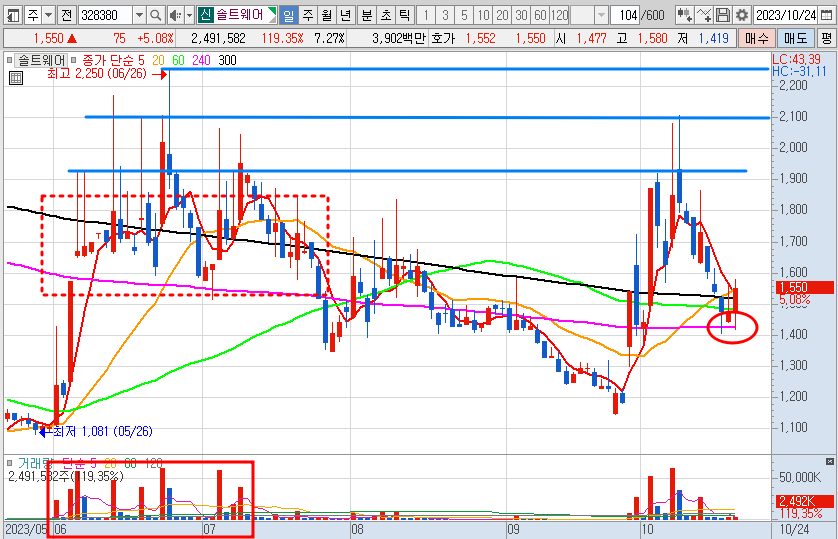Open chart settings gear icon
The width and height of the screenshot is (838, 539).
coord(742,15)
